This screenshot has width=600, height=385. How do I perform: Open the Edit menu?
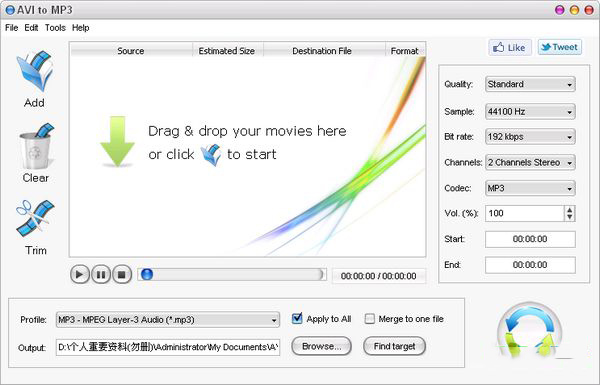point(31,28)
